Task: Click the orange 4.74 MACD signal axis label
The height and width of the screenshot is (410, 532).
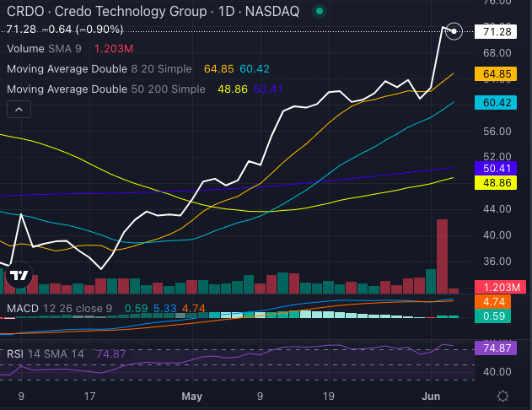Action: point(492,302)
